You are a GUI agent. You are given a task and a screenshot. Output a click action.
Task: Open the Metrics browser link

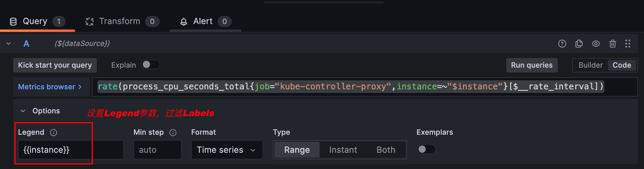pyautogui.click(x=50, y=87)
